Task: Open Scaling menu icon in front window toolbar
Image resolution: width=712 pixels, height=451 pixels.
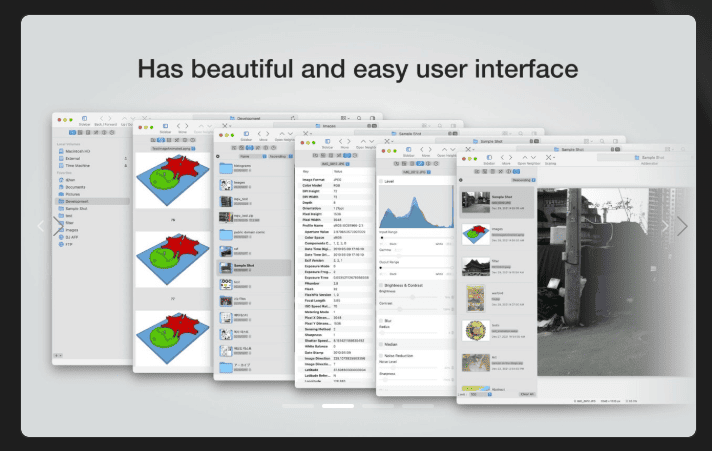Action: [x=549, y=158]
